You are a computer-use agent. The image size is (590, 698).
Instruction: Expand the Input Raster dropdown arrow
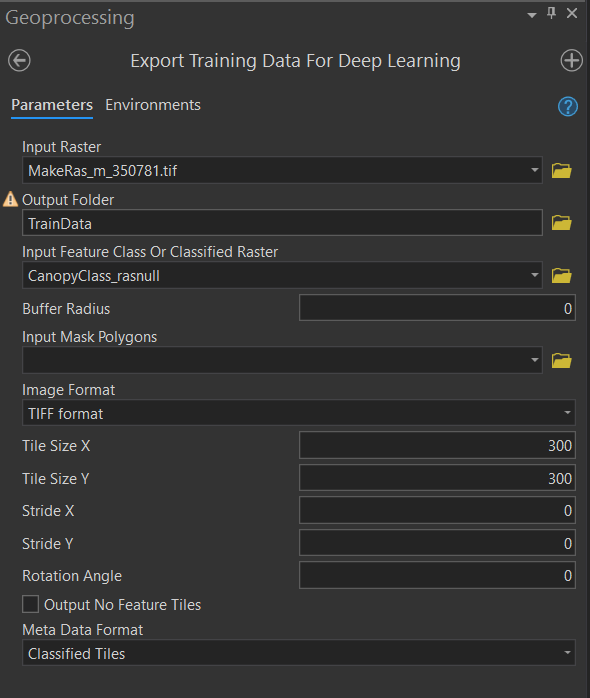pyautogui.click(x=534, y=170)
